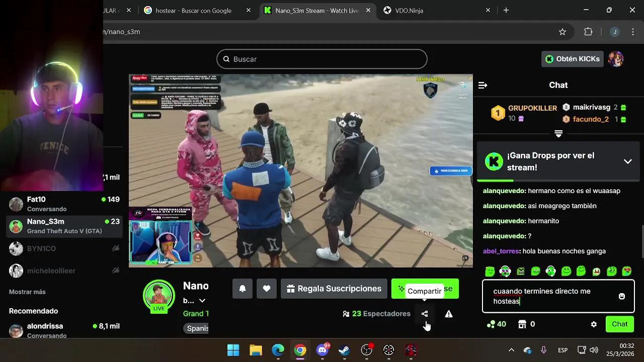Expand the pinned leaderboard handle below GRUPOKILLER
This screenshot has width=644, height=362.
coord(558,134)
